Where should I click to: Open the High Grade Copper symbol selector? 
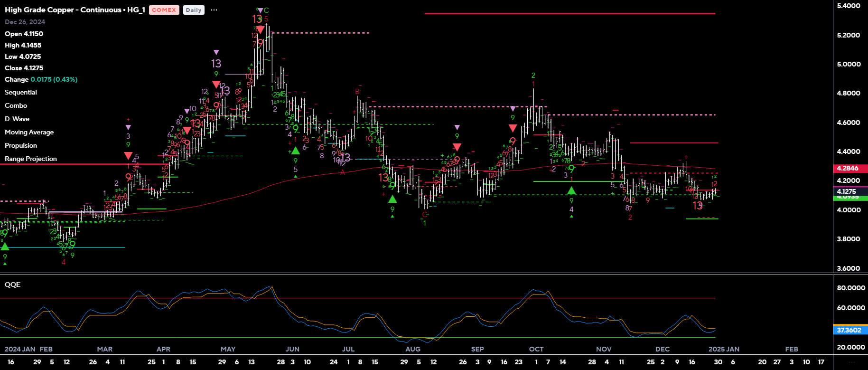[x=75, y=10]
